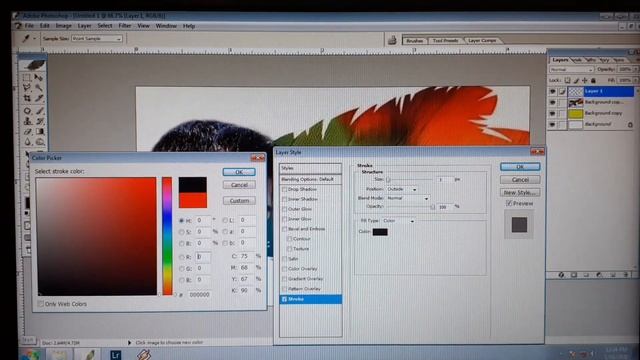640x360 pixels.
Task: Open Lightroom from the taskbar
Action: (116, 355)
